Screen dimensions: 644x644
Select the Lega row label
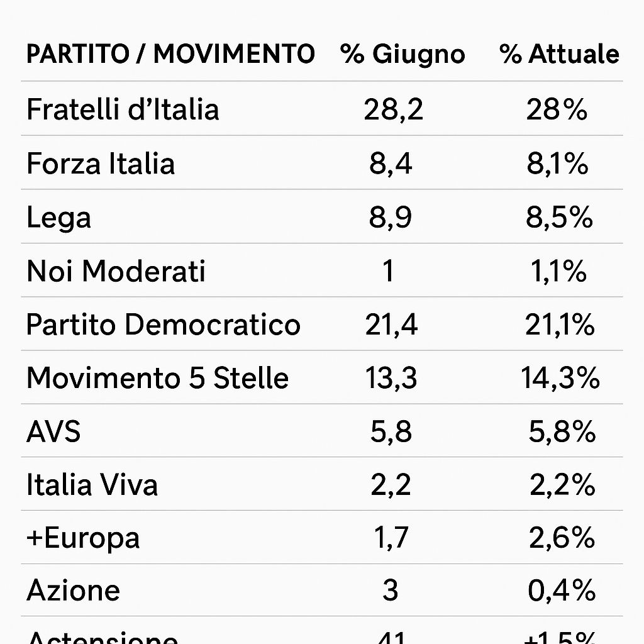pos(58,218)
